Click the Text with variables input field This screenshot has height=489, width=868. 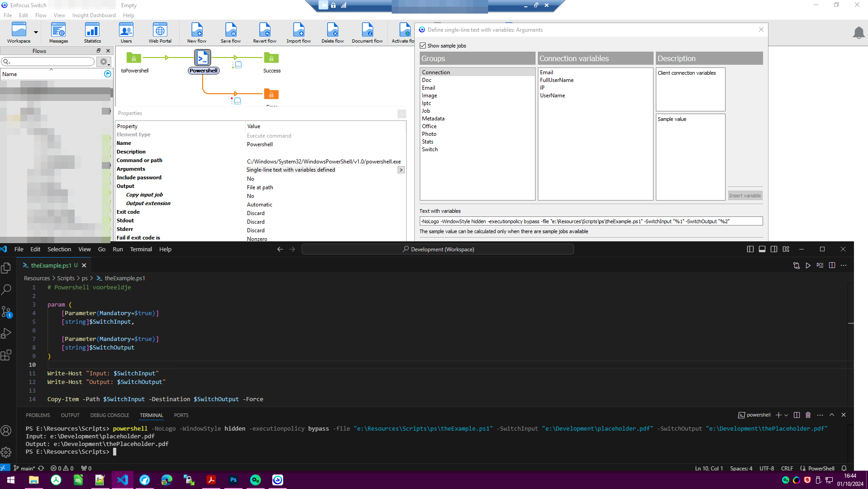[x=591, y=221]
